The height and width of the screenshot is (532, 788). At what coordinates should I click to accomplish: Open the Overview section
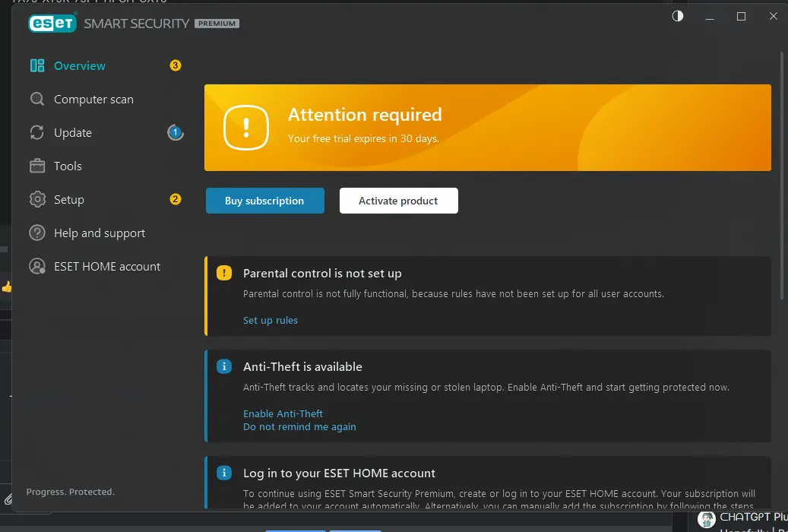[x=79, y=66]
